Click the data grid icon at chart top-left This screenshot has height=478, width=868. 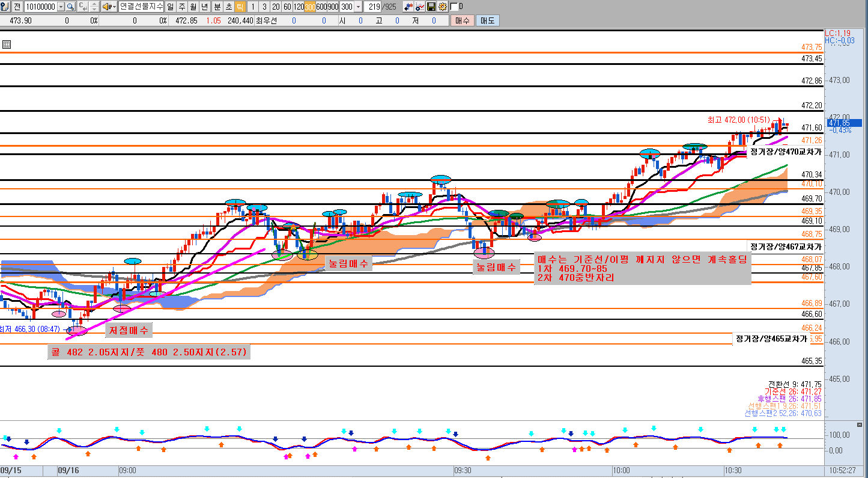[7, 44]
